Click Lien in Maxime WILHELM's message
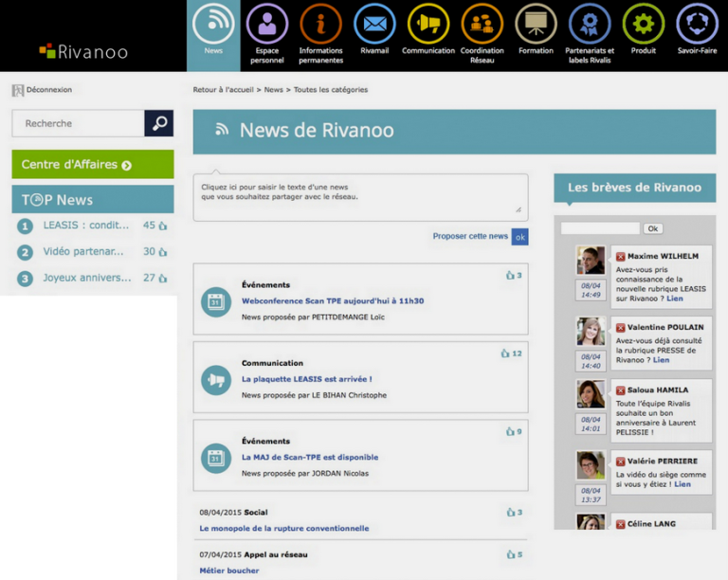Screen dimensions: 728x580 point(675,299)
